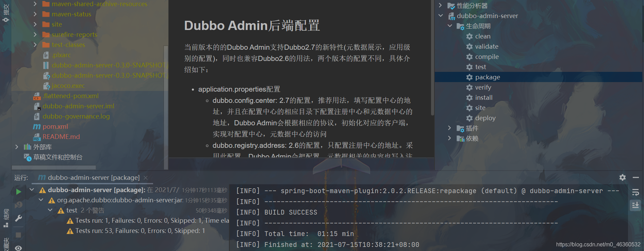Expand the test-classes folder

point(35,45)
